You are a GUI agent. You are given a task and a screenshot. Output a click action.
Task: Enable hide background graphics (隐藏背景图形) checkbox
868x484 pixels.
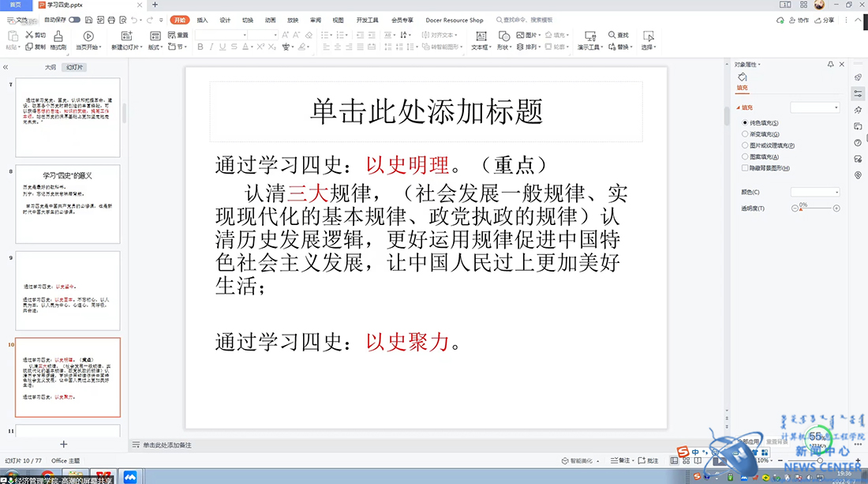[x=745, y=168]
